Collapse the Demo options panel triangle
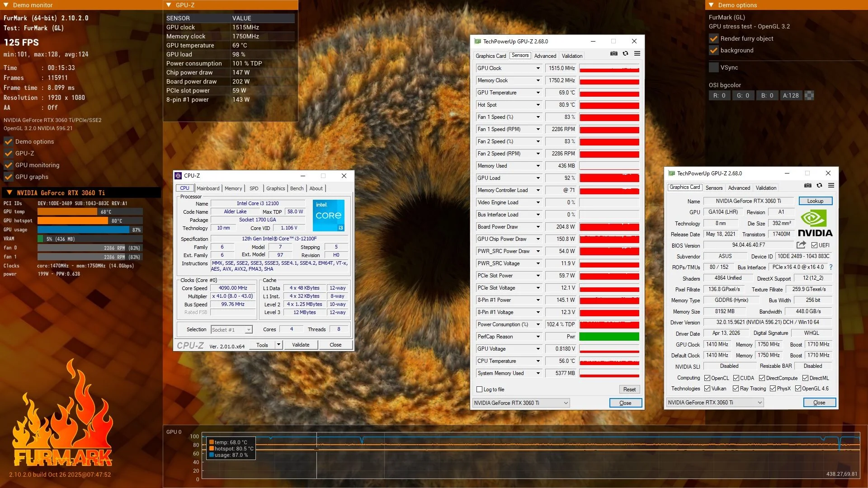The image size is (868, 488). 712,5
